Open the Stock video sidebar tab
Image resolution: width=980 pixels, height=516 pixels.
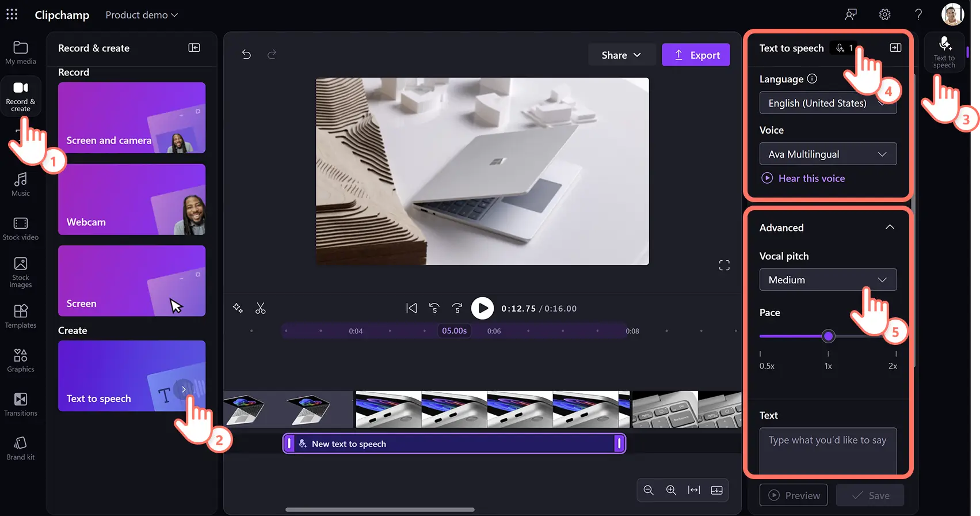coord(21,229)
